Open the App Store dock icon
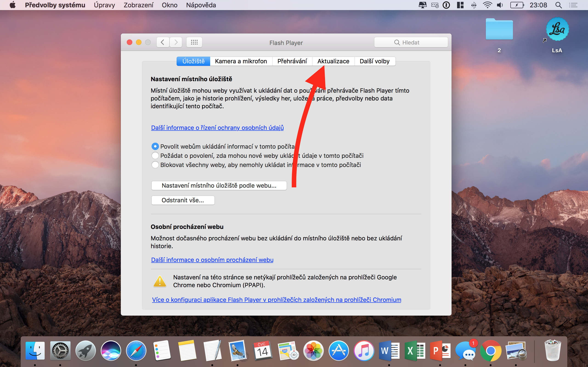 coord(339,351)
